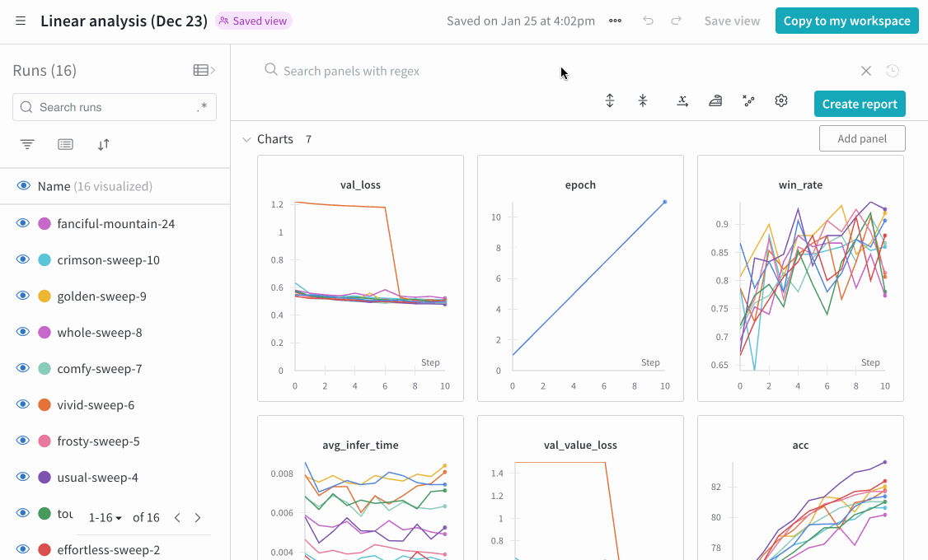
Task: Open the panel settings gear
Action: pyautogui.click(x=781, y=100)
